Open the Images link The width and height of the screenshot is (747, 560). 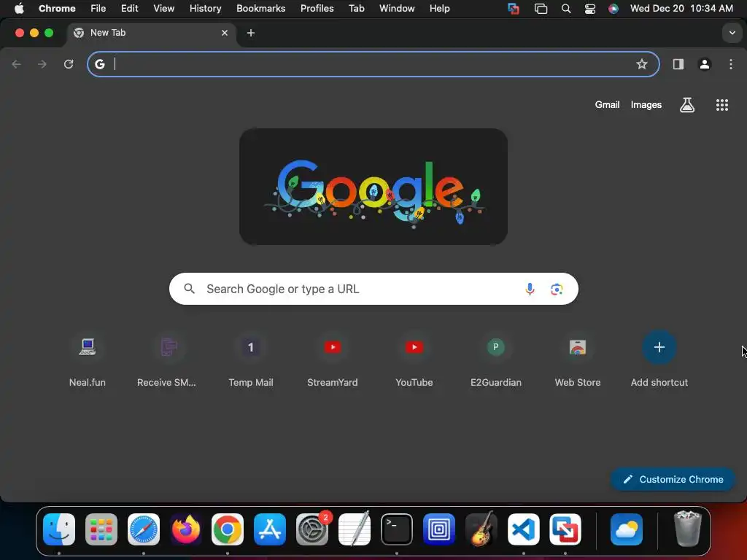pyautogui.click(x=646, y=105)
